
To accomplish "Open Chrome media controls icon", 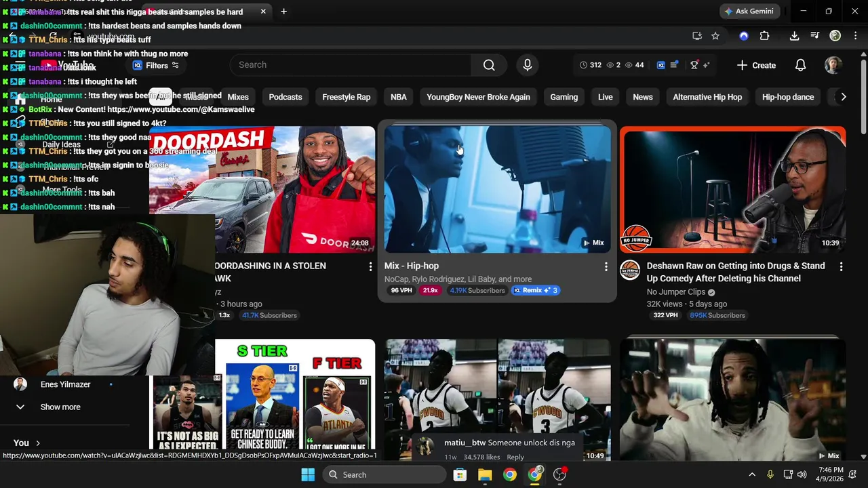I will 814,36.
